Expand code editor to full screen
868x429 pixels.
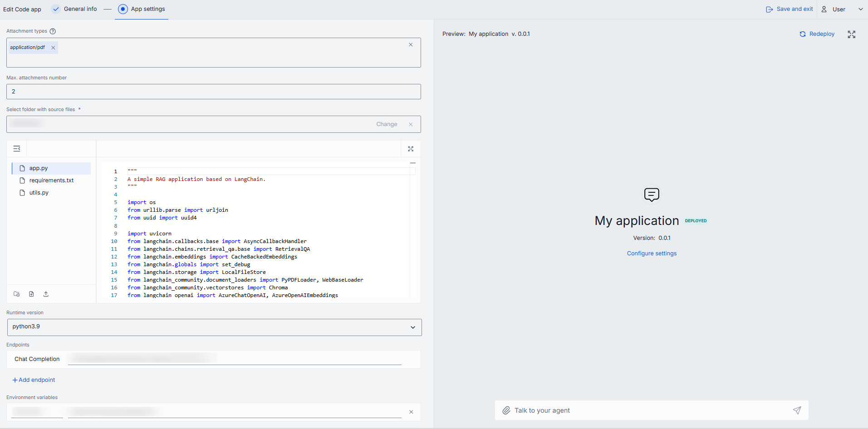[x=411, y=149]
